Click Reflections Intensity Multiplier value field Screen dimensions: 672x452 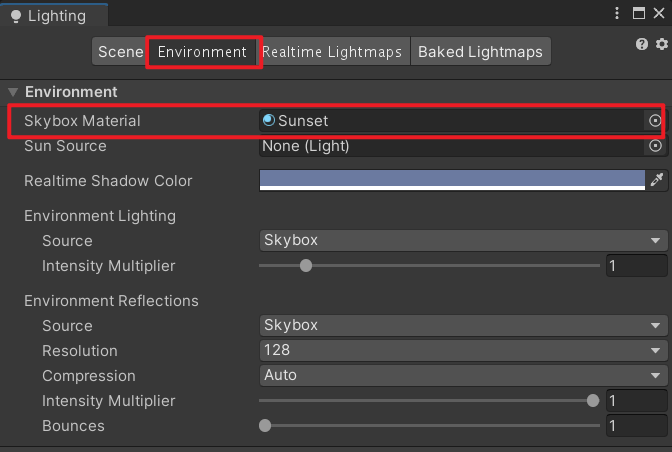[636, 401]
